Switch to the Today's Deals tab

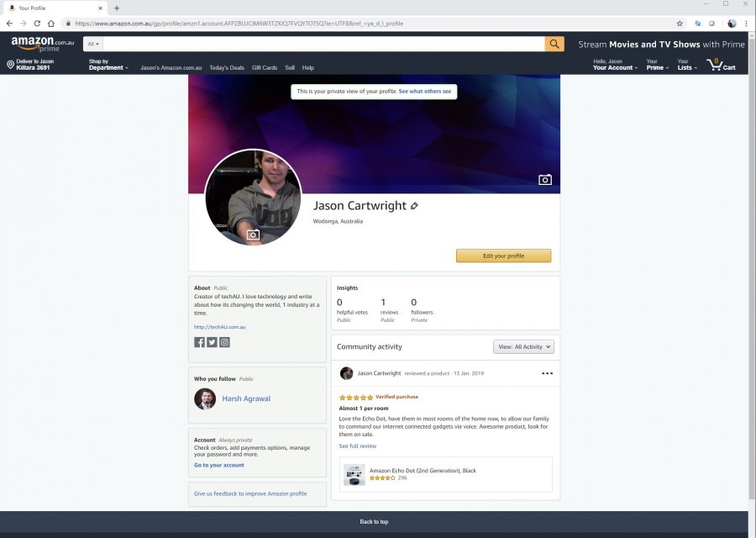(226, 67)
